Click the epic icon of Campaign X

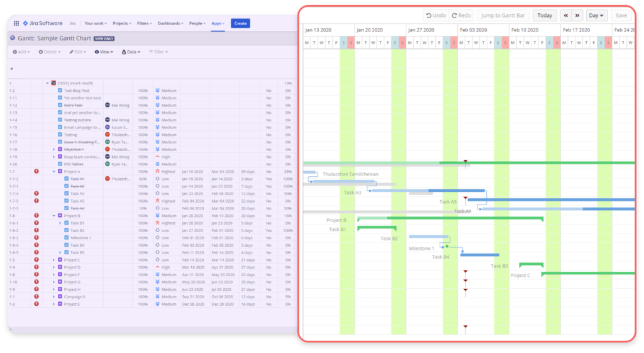coord(60,297)
